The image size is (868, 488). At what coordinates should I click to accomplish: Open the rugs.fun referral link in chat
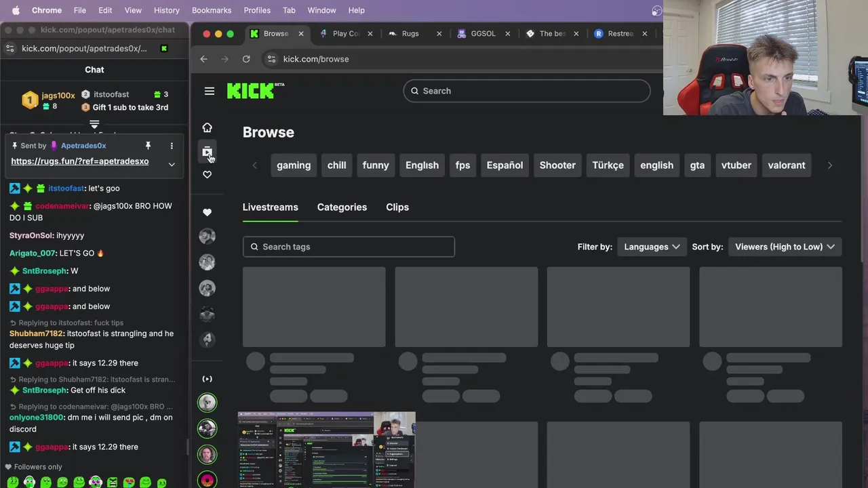coord(80,161)
